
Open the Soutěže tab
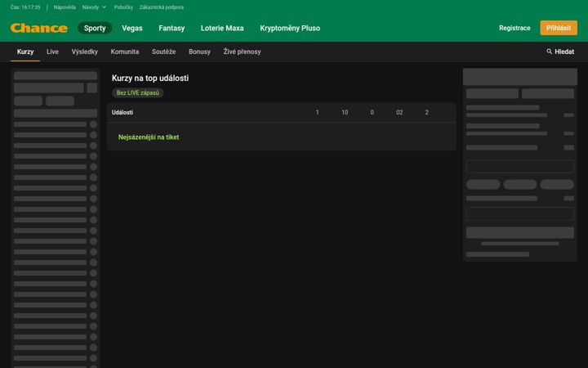click(x=163, y=52)
